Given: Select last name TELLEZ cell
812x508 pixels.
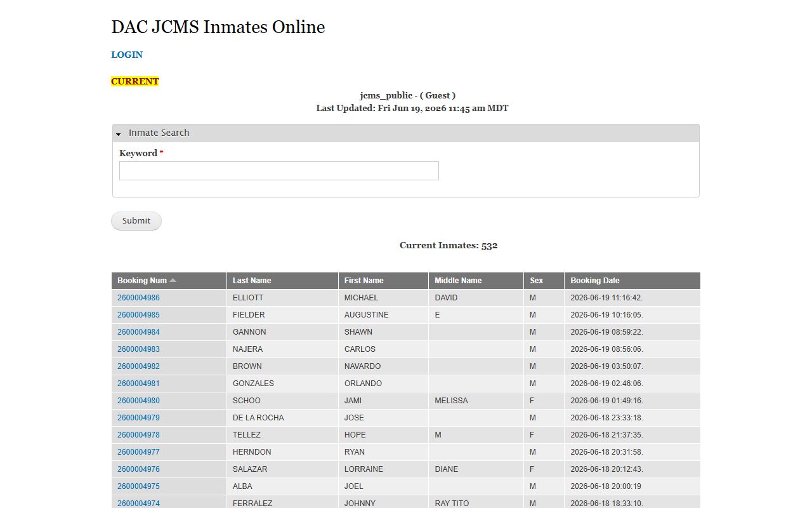Looking at the screenshot, I should pos(282,435).
